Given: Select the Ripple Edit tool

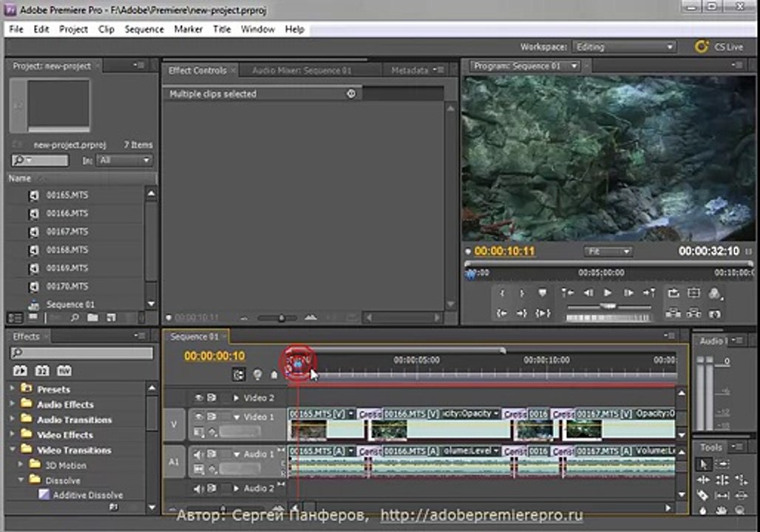Looking at the screenshot, I should click(703, 480).
